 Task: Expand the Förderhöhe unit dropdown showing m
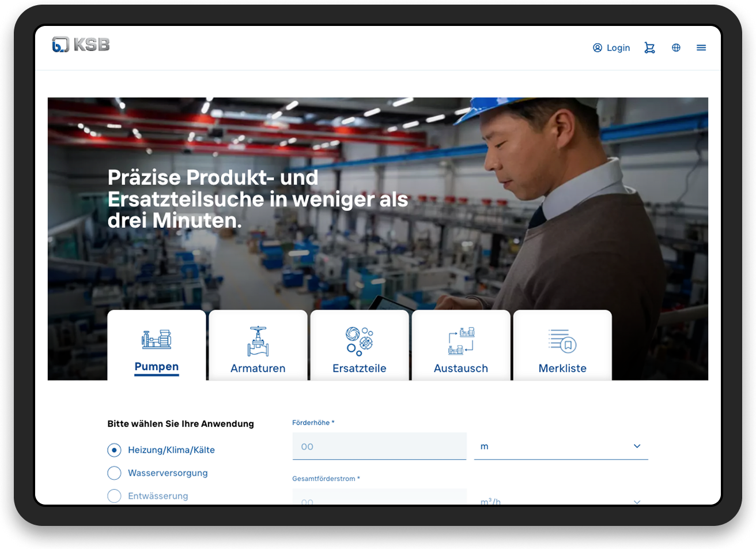pos(561,446)
